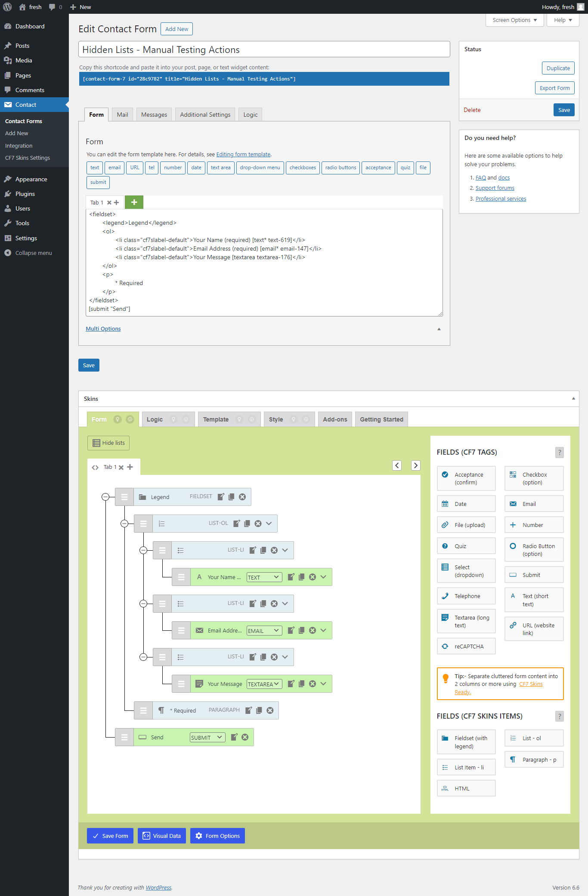Open help for Fields (CF7 Tags)
The image size is (588, 896).
(559, 453)
